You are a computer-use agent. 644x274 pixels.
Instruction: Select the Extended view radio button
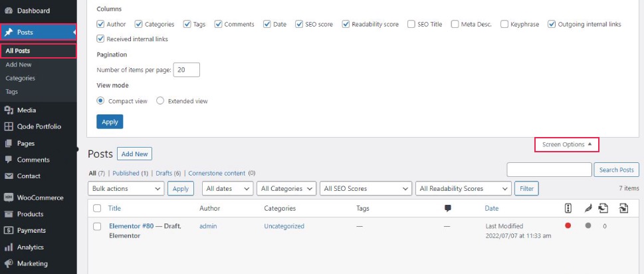(x=160, y=100)
